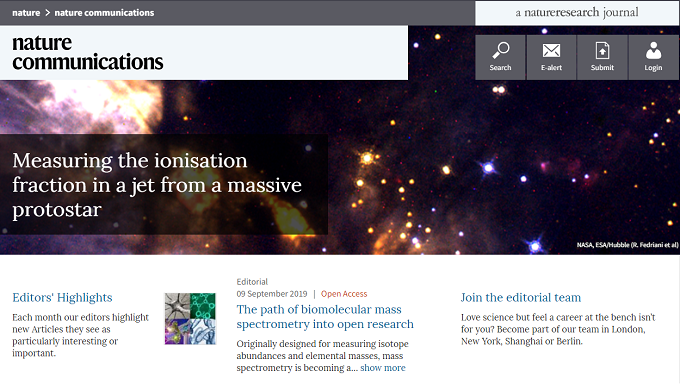
Task: Click the Open Access label
Action: click(344, 294)
